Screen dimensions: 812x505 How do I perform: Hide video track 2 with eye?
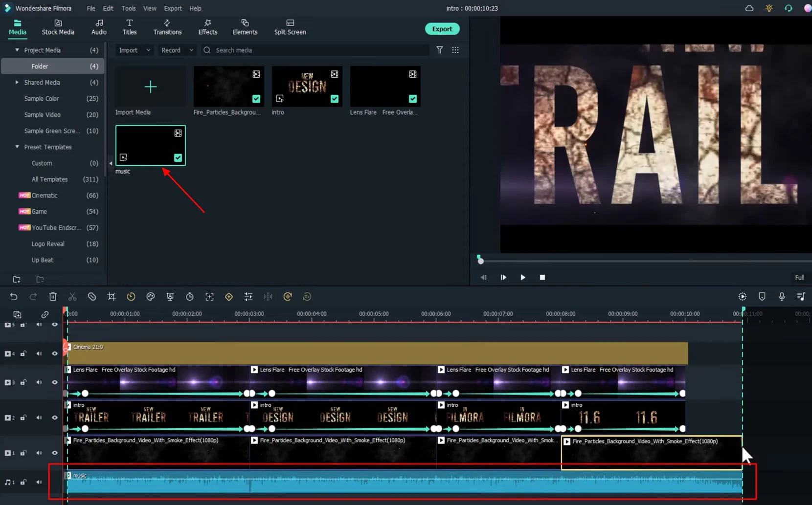(x=55, y=417)
